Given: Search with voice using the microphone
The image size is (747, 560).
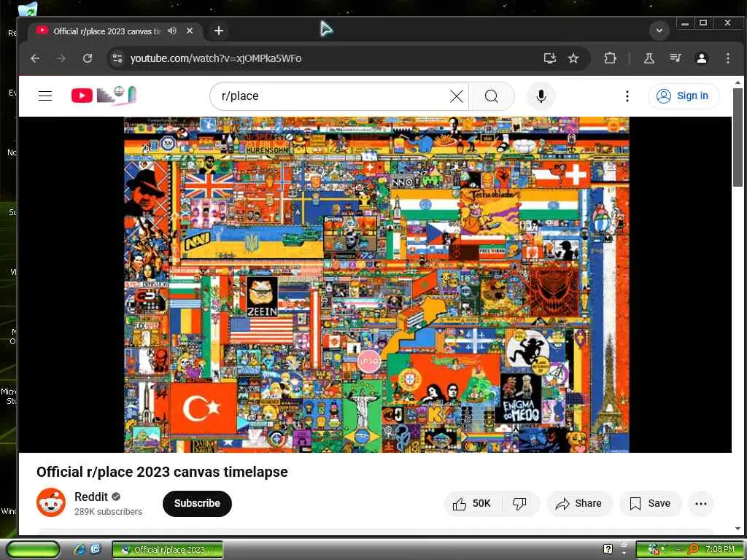Looking at the screenshot, I should coord(541,96).
